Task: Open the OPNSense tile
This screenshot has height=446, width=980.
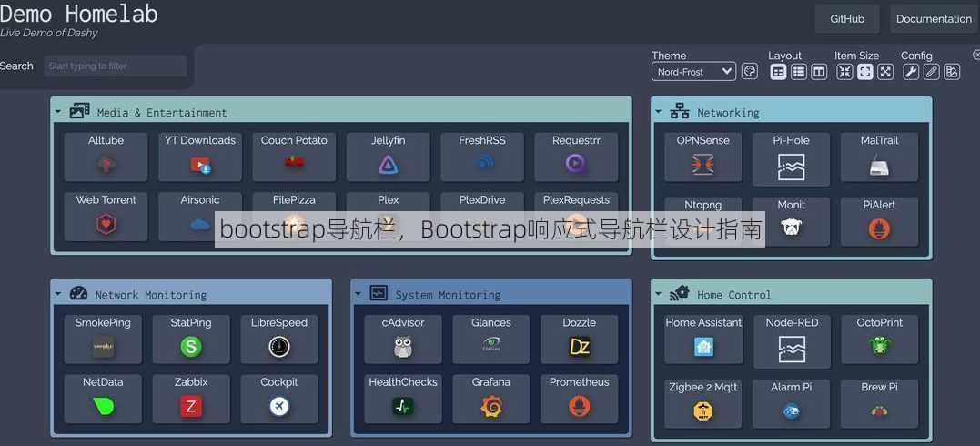Action: 703,157
